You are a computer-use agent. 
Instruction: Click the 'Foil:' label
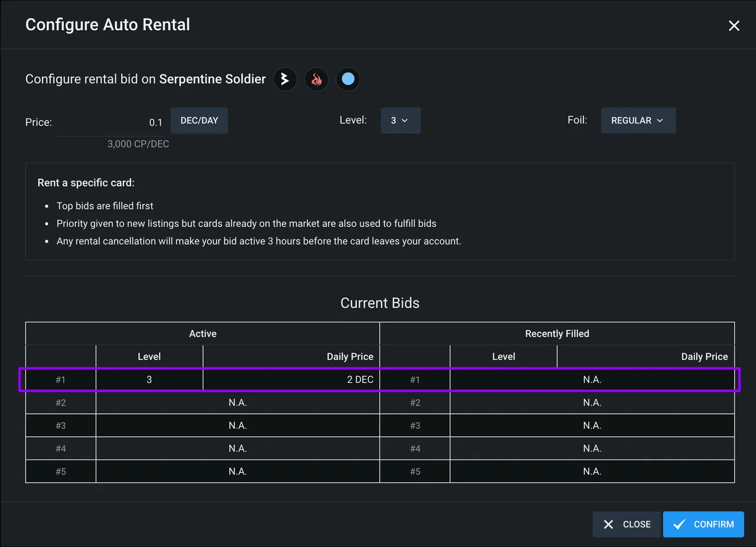coord(578,121)
